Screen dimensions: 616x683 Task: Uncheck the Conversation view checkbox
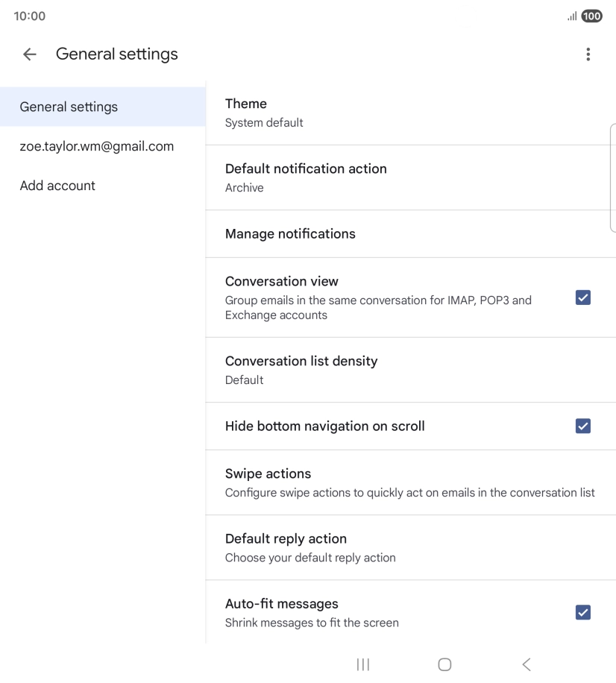click(582, 298)
